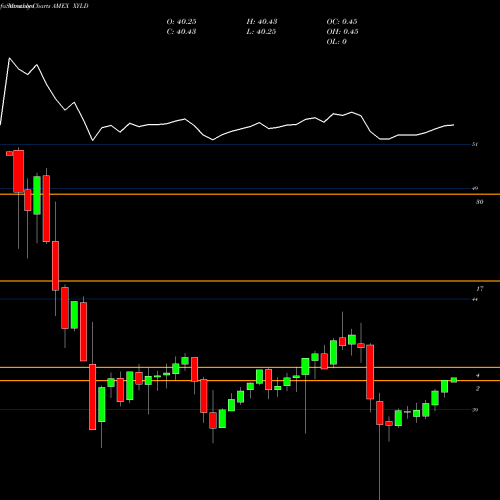Click the OH: 0.45 readout

click(x=342, y=32)
